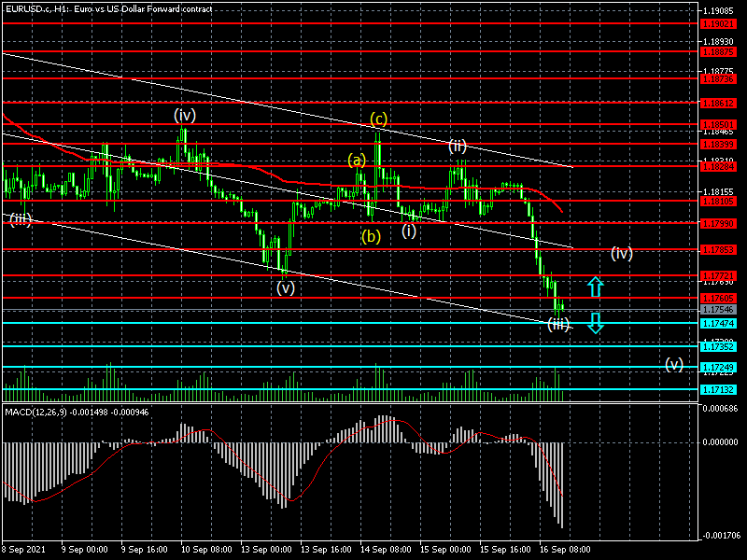Select the yellow (b) wave label
Image resolution: width=747 pixels, height=560 pixels.
point(372,236)
